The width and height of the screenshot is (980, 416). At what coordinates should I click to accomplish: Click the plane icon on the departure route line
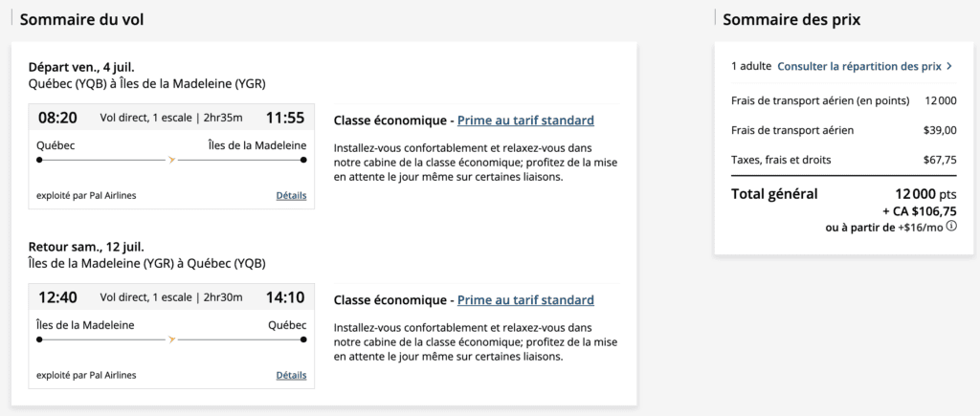click(172, 160)
